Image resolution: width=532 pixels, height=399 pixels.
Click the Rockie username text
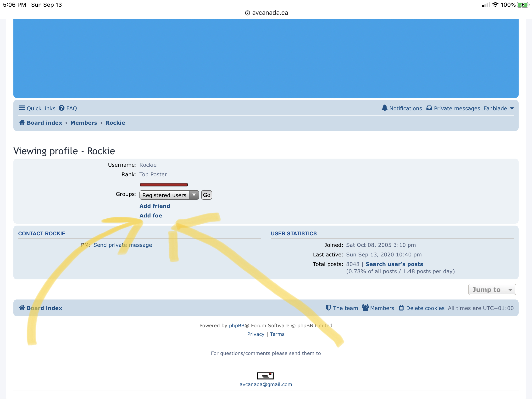(x=148, y=165)
